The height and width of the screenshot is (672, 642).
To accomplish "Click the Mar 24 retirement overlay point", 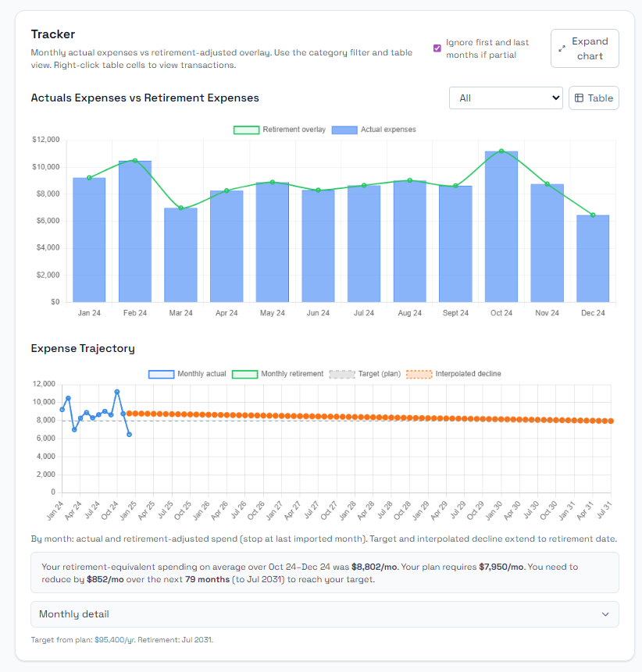I will 181,208.
